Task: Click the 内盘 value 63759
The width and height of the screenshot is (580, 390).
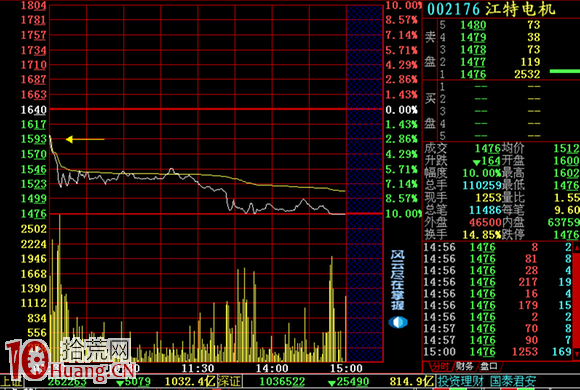Action: point(564,222)
